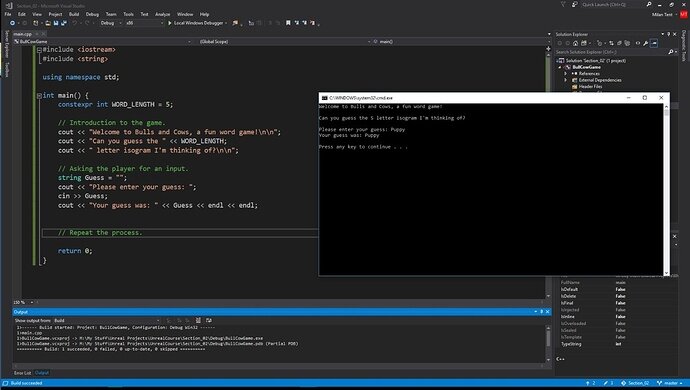Collapse the BullCowGame project node
690x390 pixels.
coord(560,67)
